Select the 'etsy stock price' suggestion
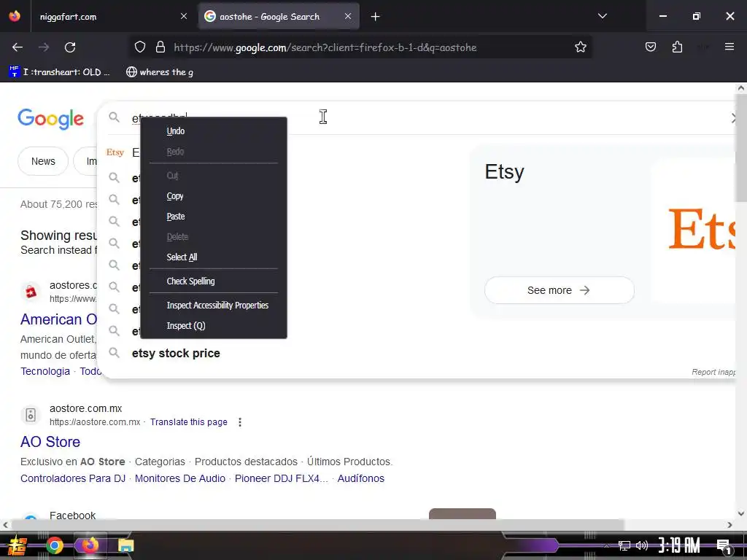Image resolution: width=747 pixels, height=560 pixels. [176, 354]
